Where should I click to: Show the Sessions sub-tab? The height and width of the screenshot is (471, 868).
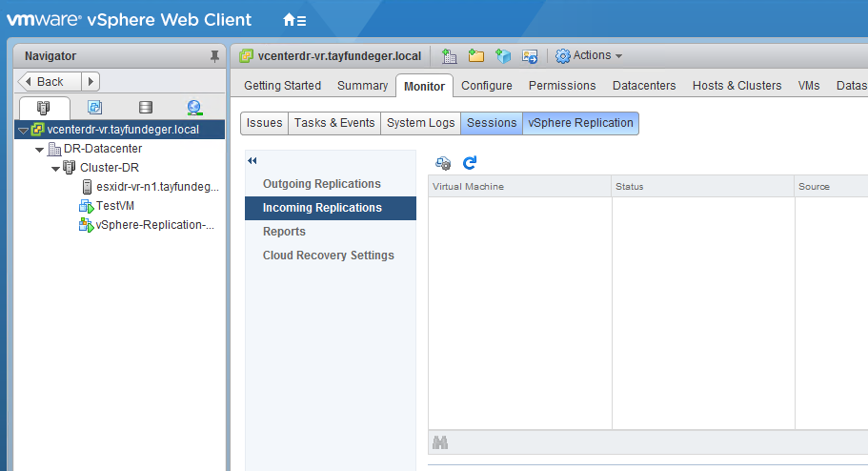click(492, 123)
